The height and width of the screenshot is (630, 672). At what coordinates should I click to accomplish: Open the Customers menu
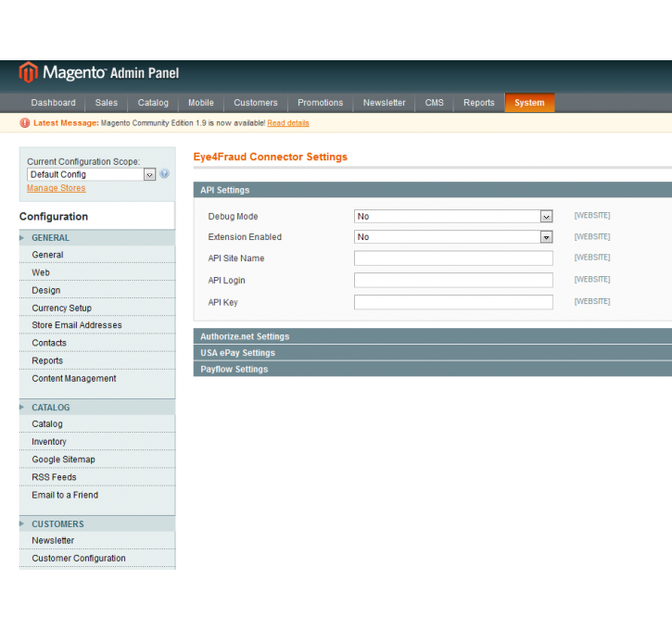click(256, 103)
